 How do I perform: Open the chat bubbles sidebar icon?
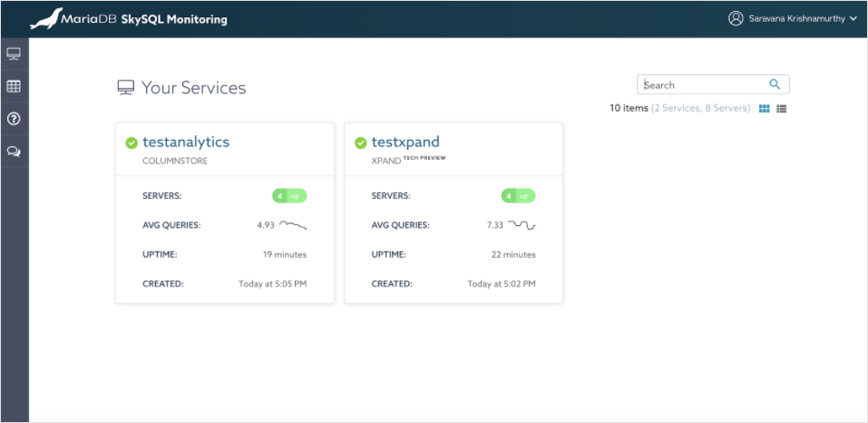click(x=14, y=152)
